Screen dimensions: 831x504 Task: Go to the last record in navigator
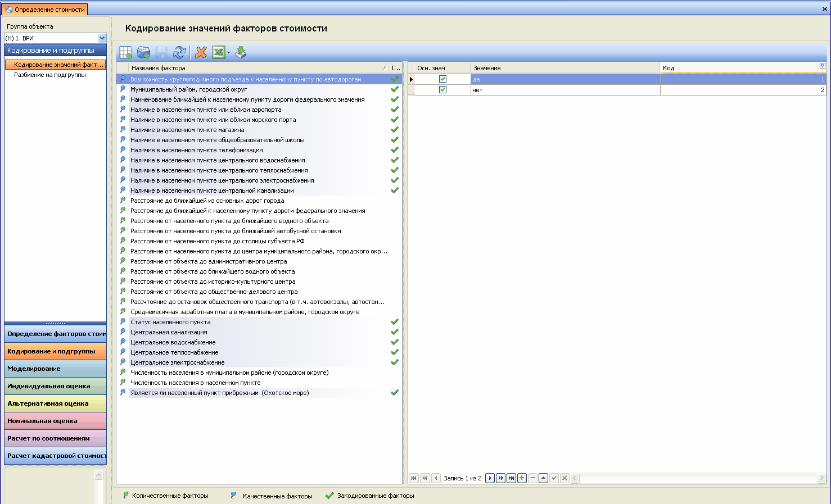point(511,478)
